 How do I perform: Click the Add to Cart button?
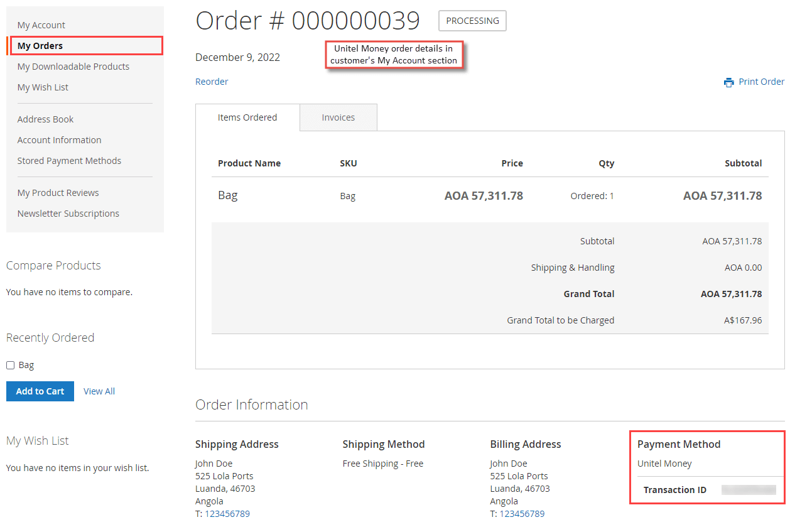[x=40, y=391]
